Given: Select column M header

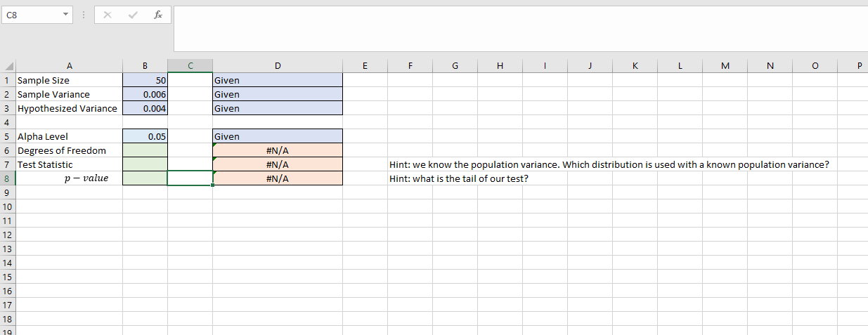Looking at the screenshot, I should pos(725,66).
